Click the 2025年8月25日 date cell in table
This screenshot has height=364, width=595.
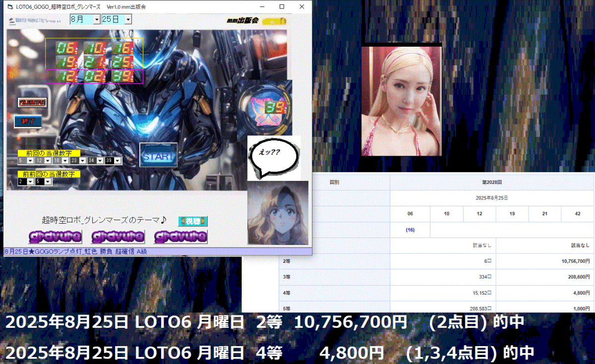click(492, 198)
